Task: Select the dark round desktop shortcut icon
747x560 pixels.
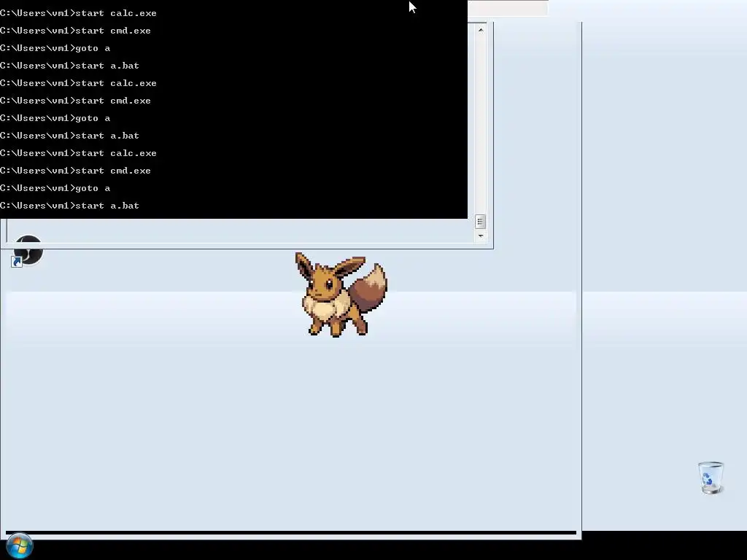Action: (28, 251)
